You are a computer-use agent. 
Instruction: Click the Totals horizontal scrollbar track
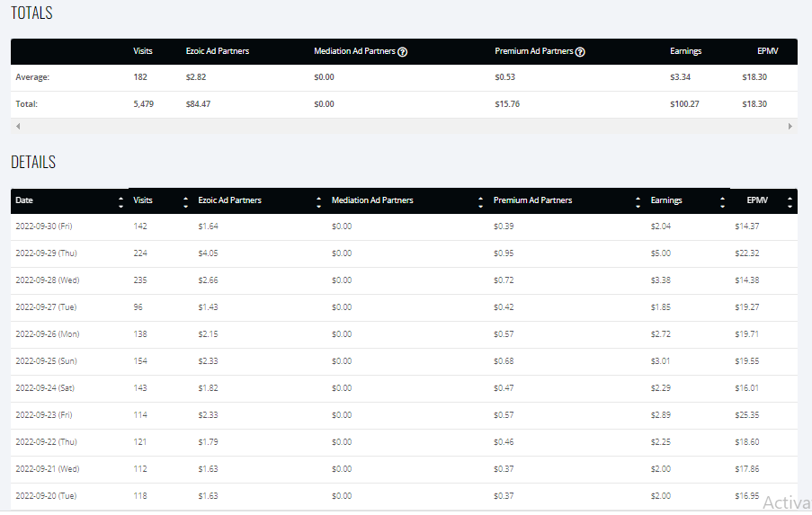tap(404, 127)
